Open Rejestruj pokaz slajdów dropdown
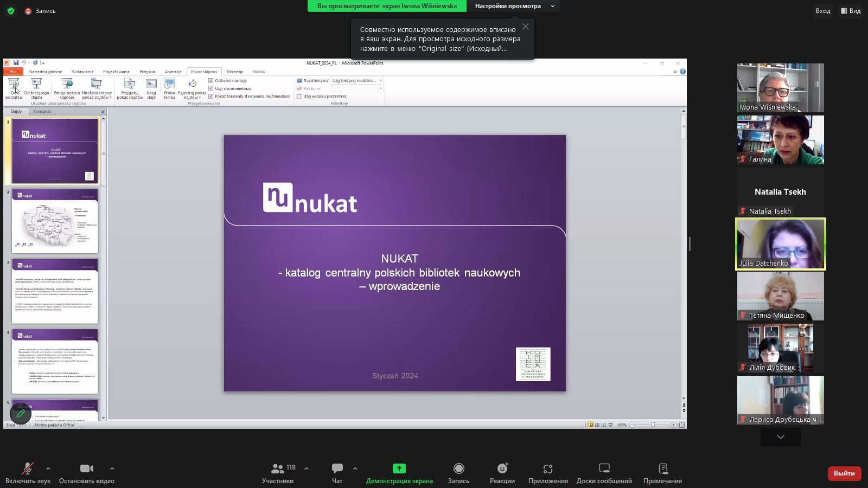This screenshot has height=488, width=868. (x=192, y=88)
